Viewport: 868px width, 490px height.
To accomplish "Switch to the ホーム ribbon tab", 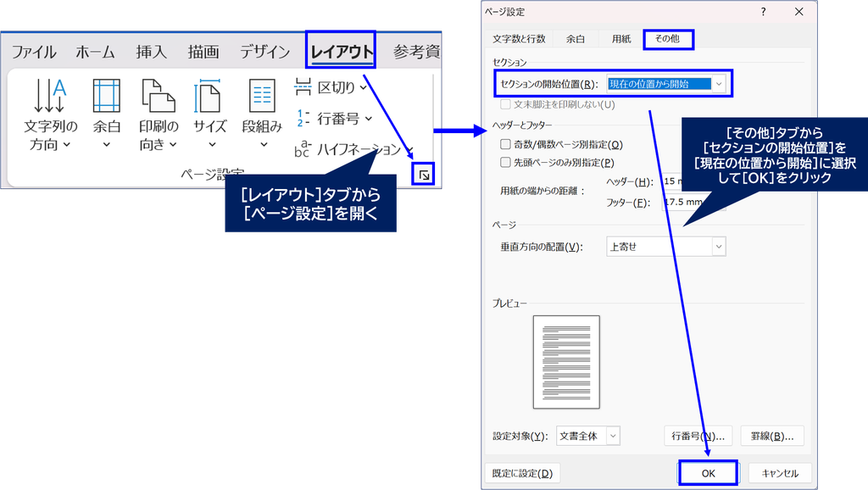I will click(x=95, y=52).
